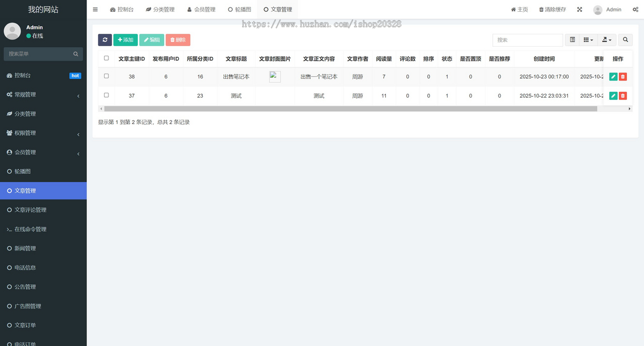Expand 常规管理 sidebar menu
Viewport: 644px width, 346px height.
pyautogui.click(x=43, y=94)
